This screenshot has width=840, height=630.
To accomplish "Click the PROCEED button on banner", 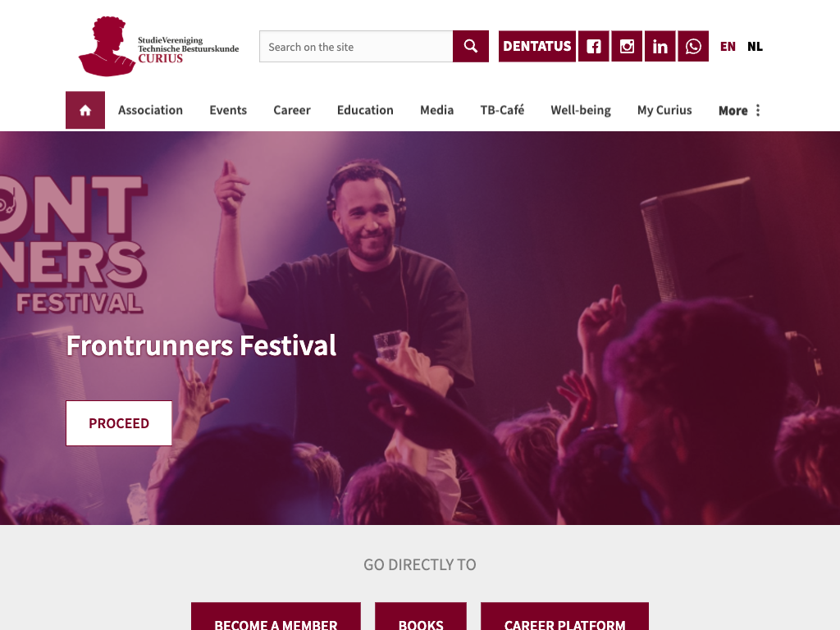I will (119, 423).
